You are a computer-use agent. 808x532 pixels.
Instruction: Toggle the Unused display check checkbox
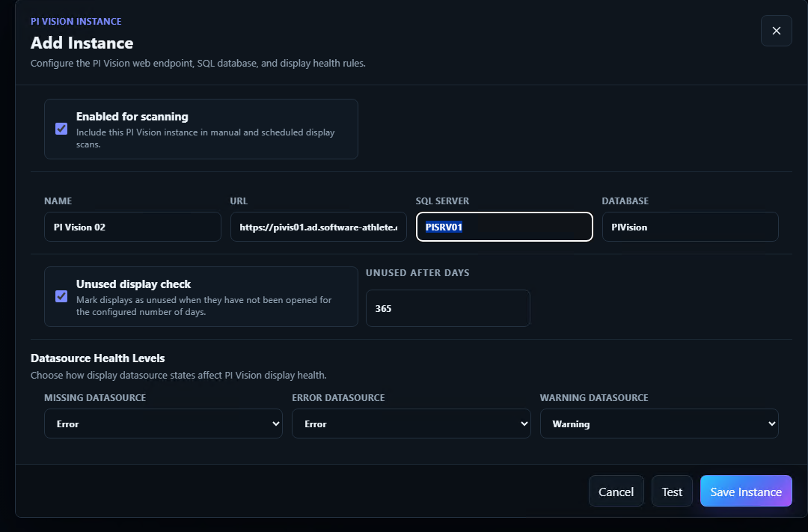[x=61, y=296]
